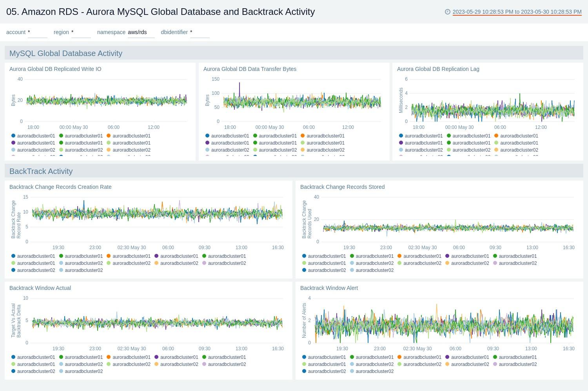The image size is (588, 391).
Task: Click the Bytes axis label in Replicated Write IO
Action: (x=13, y=100)
